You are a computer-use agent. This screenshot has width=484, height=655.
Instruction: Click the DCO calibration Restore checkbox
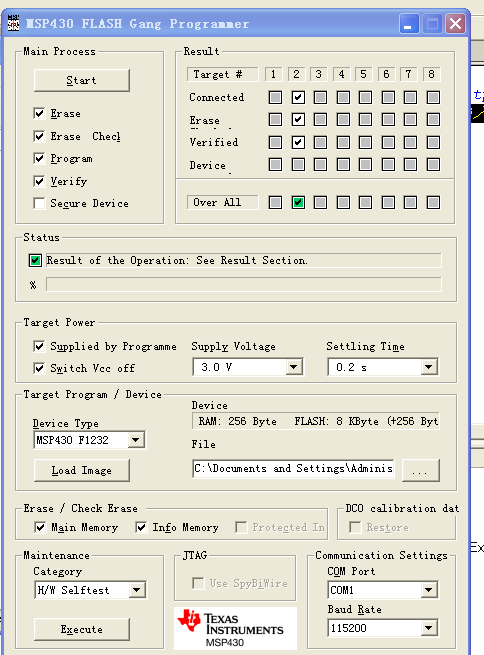click(355, 527)
